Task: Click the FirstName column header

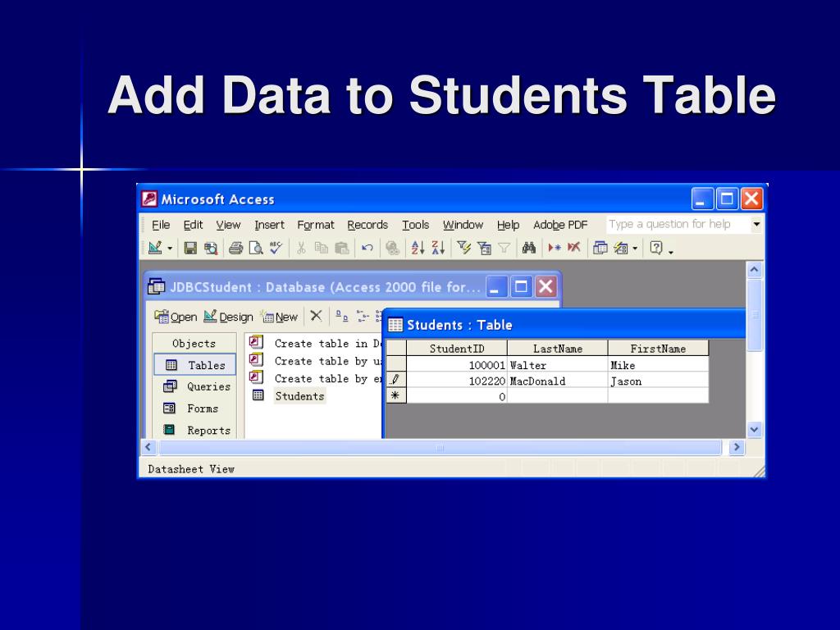Action: tap(659, 349)
